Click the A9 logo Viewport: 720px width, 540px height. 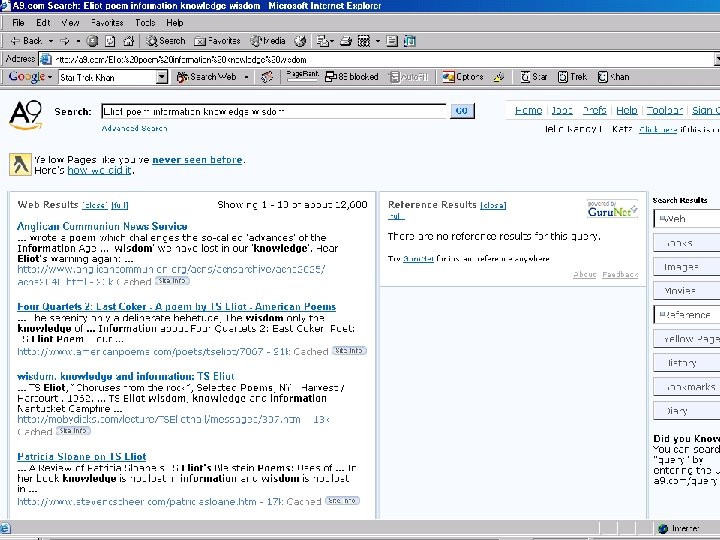pos(26,115)
